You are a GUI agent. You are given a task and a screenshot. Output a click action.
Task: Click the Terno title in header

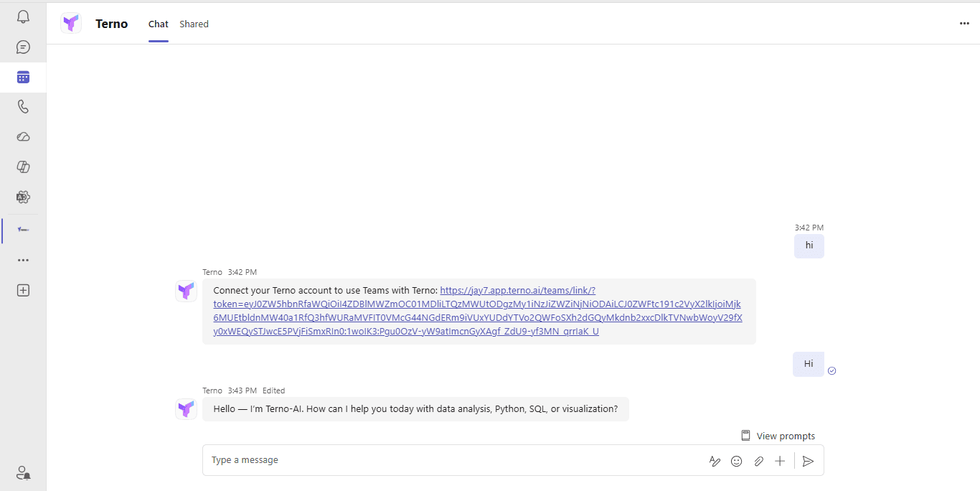pos(111,24)
